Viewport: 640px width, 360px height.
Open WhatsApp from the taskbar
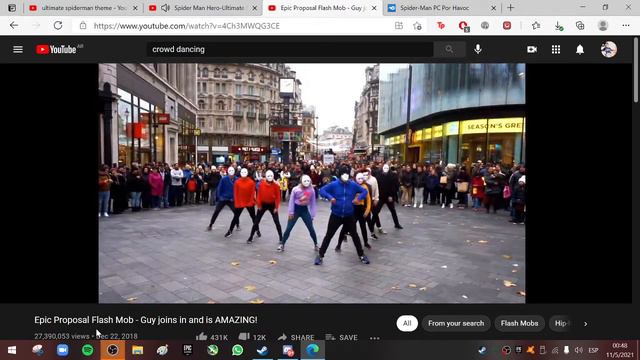point(238,350)
